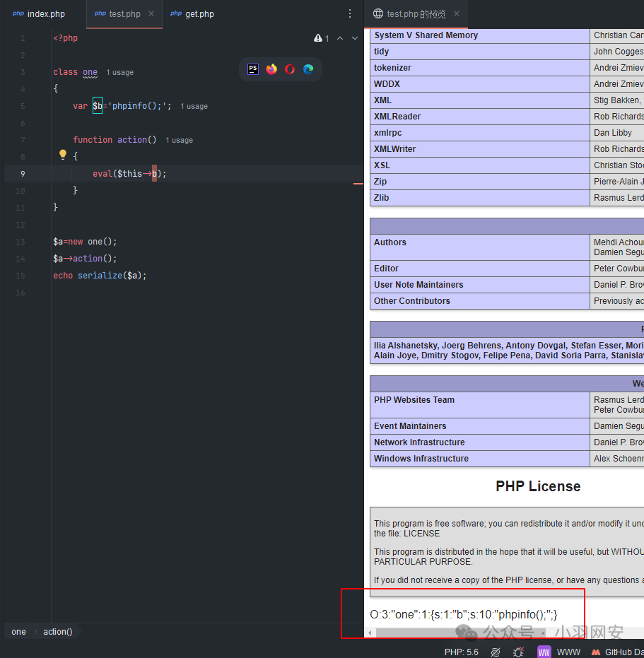
Task: Click the serialized output string in preview
Action: pyautogui.click(x=464, y=614)
